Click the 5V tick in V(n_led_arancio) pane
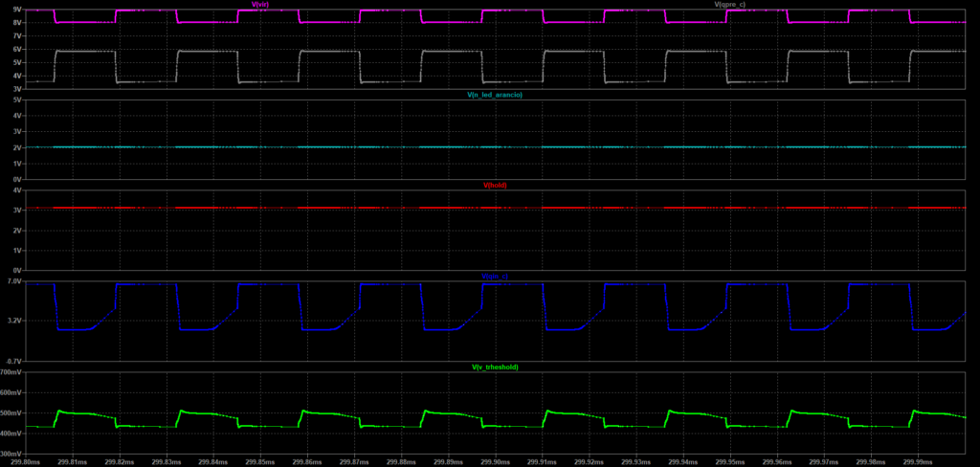980x467 pixels. tap(17, 100)
